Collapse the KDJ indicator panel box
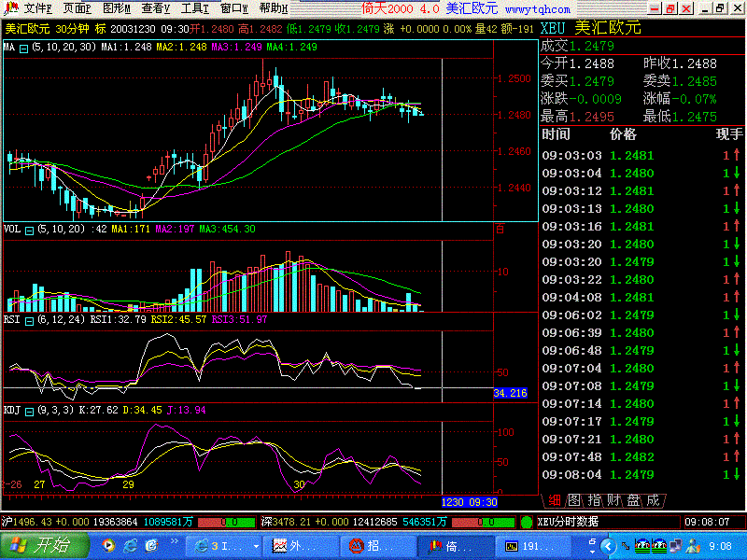Viewport: 747px width, 560px height. (x=29, y=412)
